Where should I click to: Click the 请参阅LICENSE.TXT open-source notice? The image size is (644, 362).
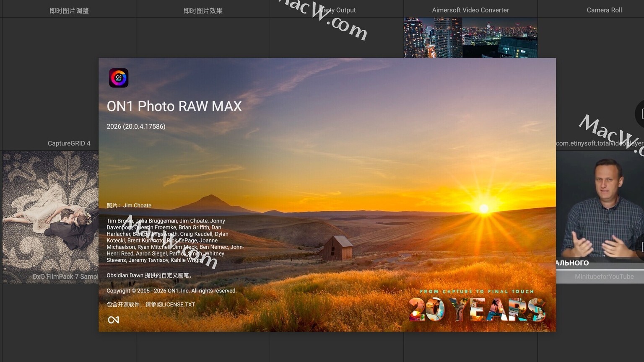(x=151, y=305)
